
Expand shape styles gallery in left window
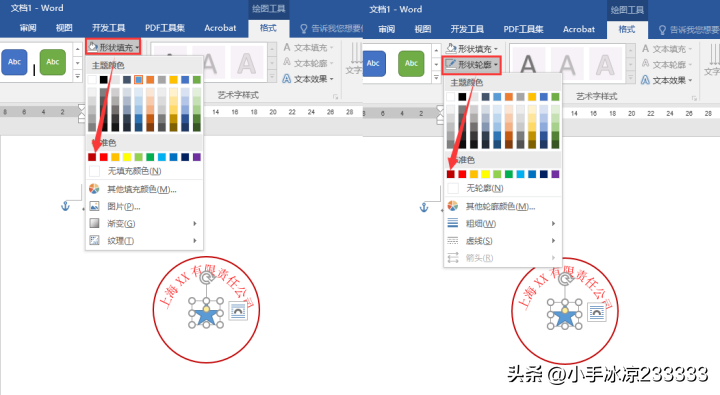coord(78,77)
